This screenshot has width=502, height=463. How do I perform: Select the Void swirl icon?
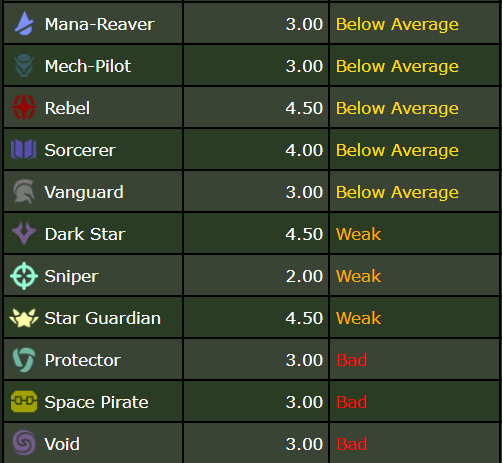click(24, 443)
